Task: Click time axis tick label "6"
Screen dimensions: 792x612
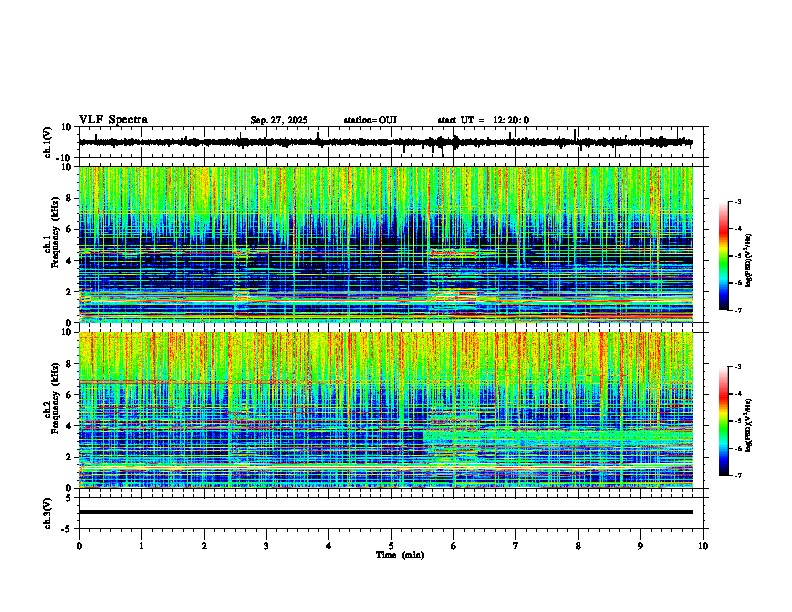Action: click(x=454, y=546)
